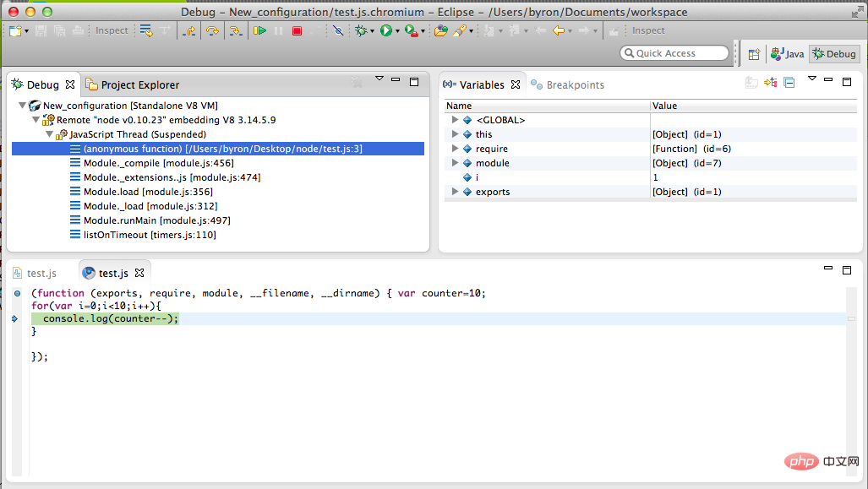
Task: Terminate the debug session with red stop
Action: (x=297, y=31)
